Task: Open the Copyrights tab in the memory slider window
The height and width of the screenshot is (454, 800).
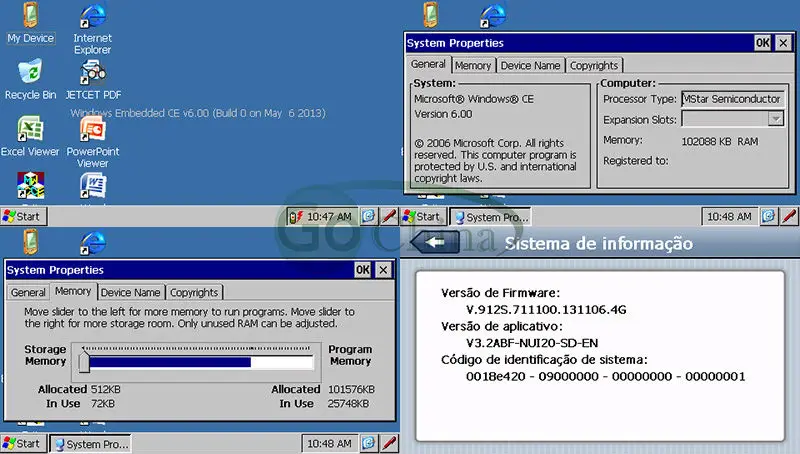Action: 194,292
